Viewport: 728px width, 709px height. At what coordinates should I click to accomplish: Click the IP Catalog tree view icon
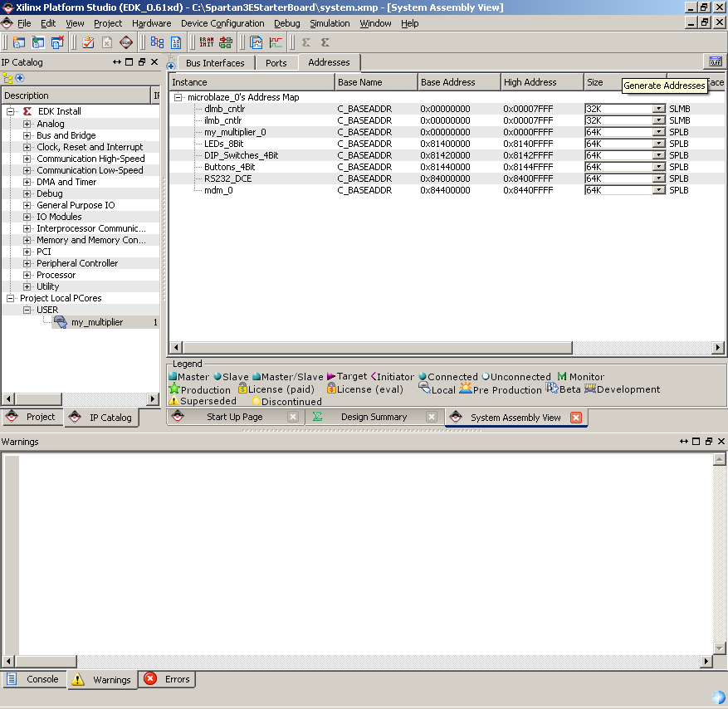(8, 78)
